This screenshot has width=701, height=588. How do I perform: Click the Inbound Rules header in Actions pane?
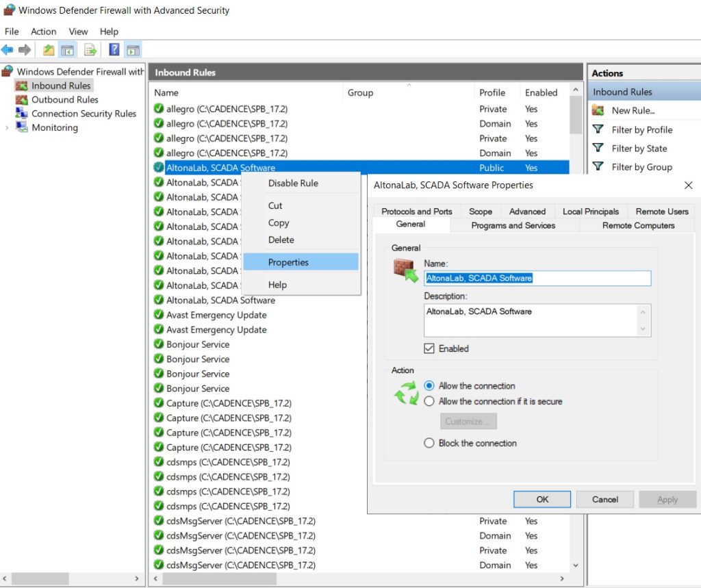click(643, 92)
